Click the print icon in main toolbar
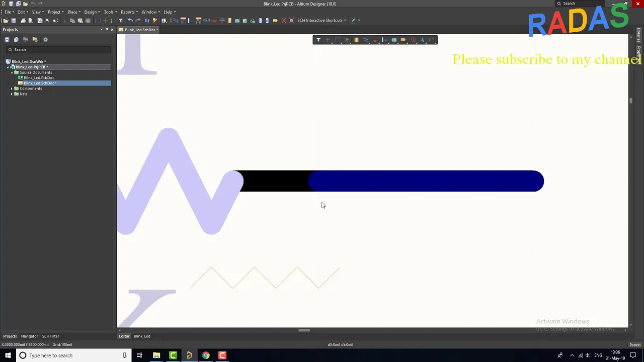The image size is (644, 362). (x=24, y=21)
